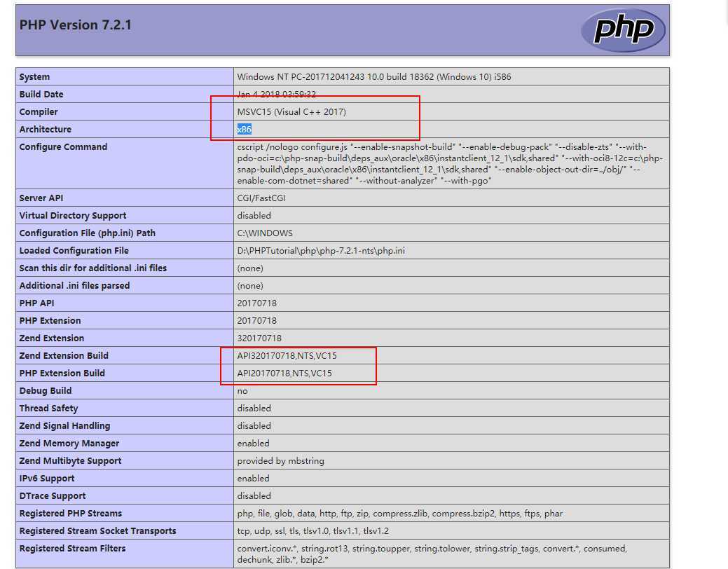The width and height of the screenshot is (728, 569).
Task: Click the '20170718' value for PHP Extension
Action: point(256,320)
